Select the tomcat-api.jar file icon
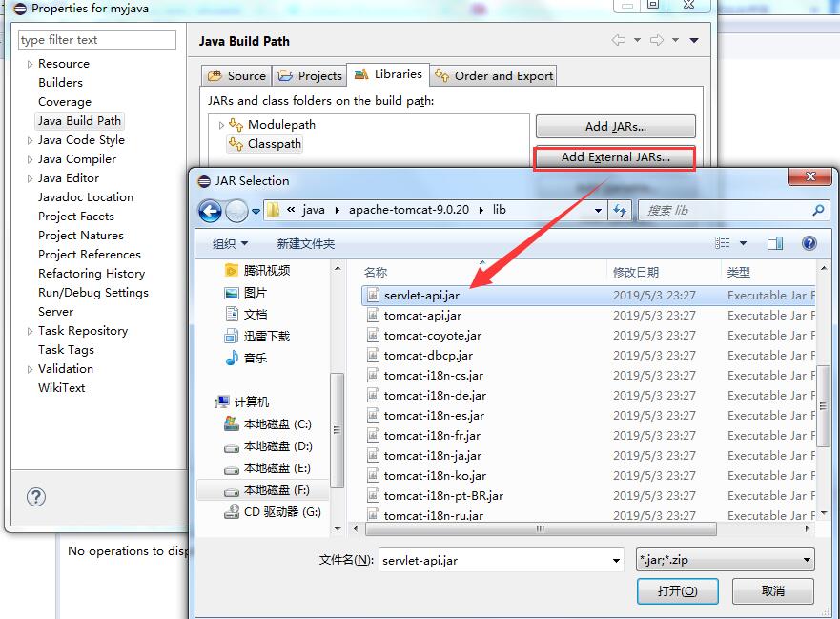 coord(375,316)
